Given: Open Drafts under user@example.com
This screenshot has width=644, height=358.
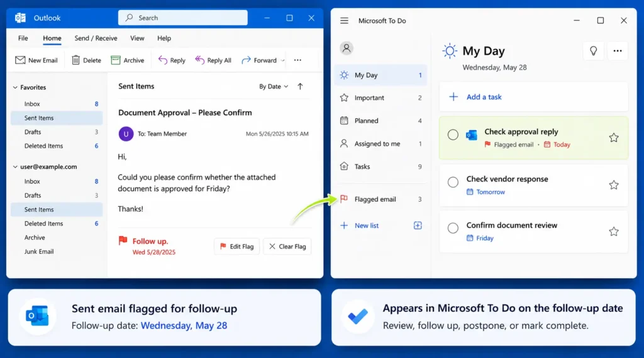Looking at the screenshot, I should [57, 195].
